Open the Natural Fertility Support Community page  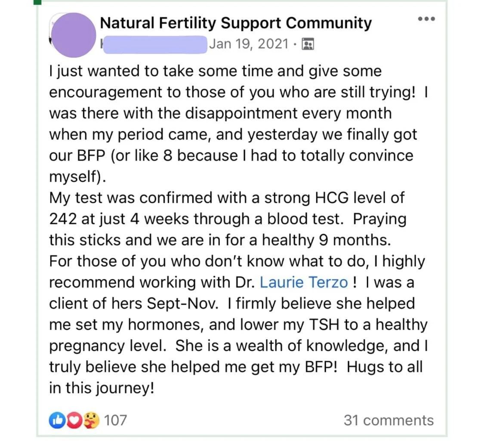point(236,23)
